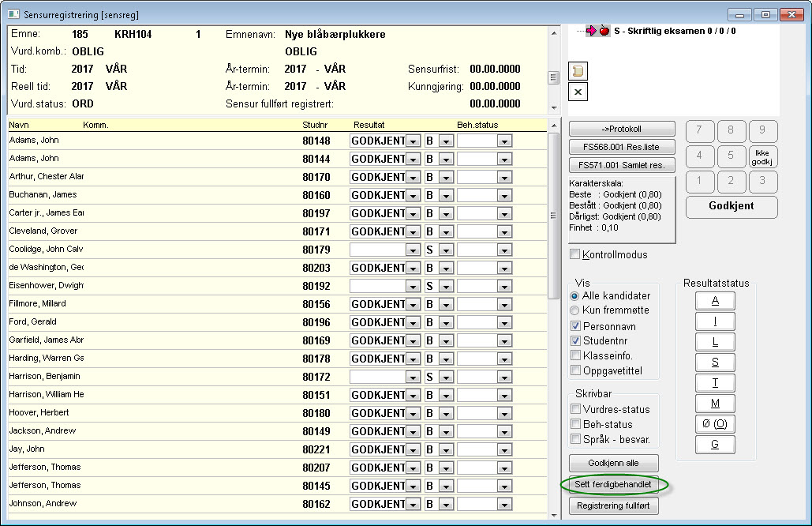Click the course info panel scroll-up arrow
The image size is (812, 526).
[x=554, y=33]
